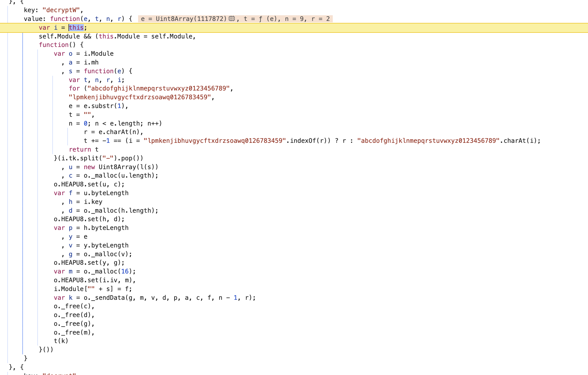Open memory inspector icon beside Uint8Array value
588x375 pixels.
232,19
